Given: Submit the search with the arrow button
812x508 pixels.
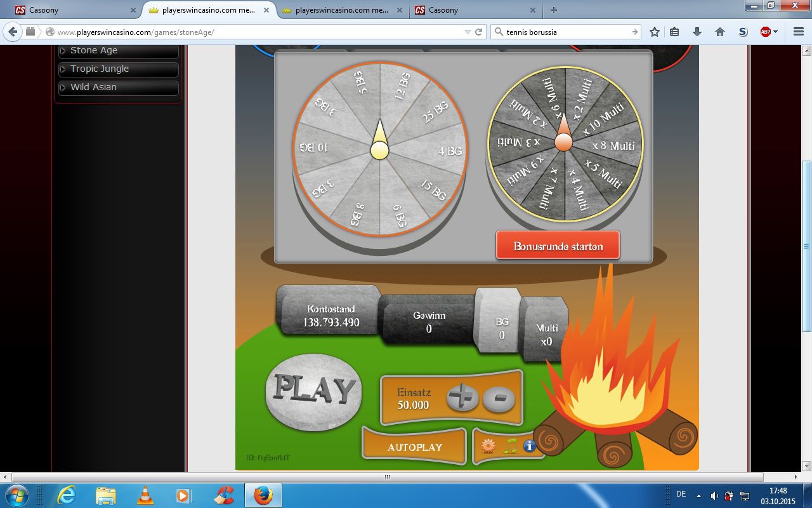Looking at the screenshot, I should [x=635, y=32].
